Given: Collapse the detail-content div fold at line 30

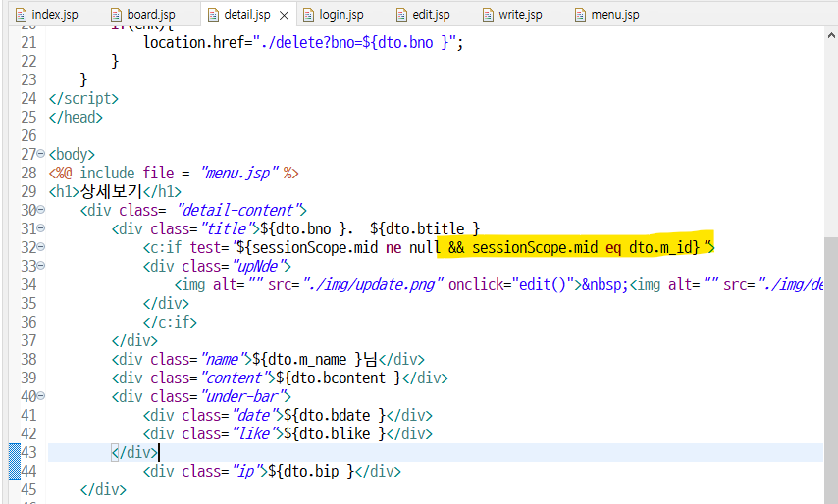Looking at the screenshot, I should pyautogui.click(x=41, y=211).
